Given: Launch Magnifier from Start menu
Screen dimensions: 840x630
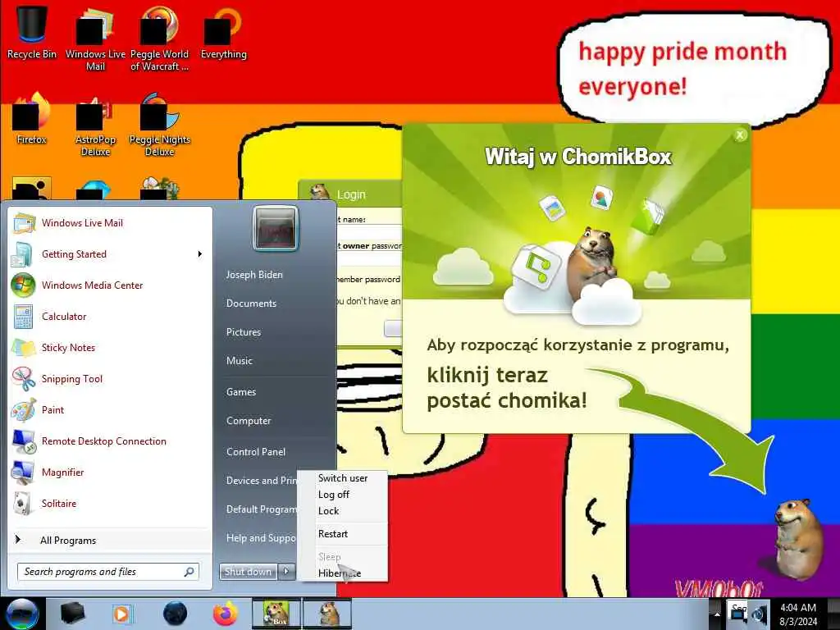Looking at the screenshot, I should point(110,472).
